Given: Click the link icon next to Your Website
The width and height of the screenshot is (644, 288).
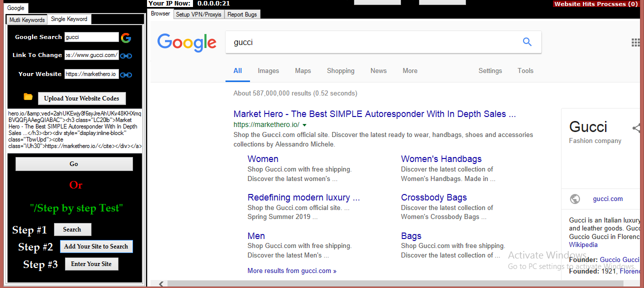Looking at the screenshot, I should click(125, 73).
